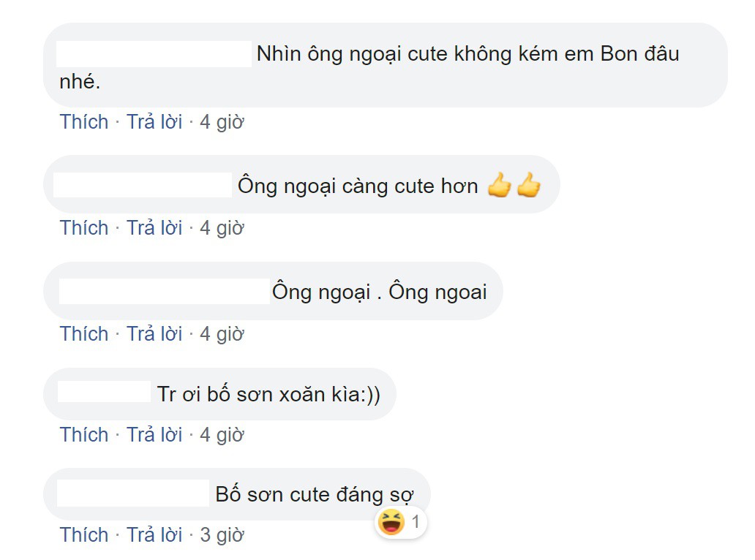This screenshot has width=755, height=560.
Task: Open commenter profile name on 'Bố sơn cute' comment
Action: point(133,493)
